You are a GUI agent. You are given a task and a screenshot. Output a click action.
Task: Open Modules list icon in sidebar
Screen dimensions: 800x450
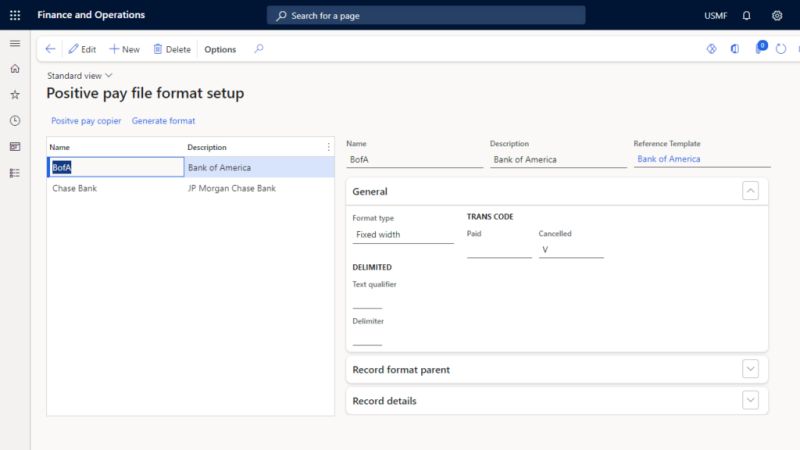tap(15, 173)
